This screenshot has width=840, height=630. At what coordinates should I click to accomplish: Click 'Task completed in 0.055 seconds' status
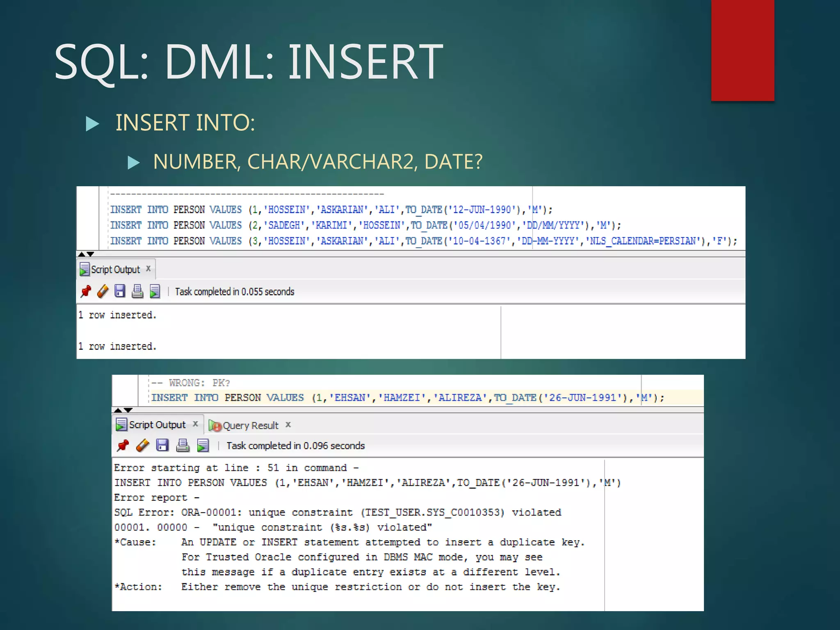coord(235,292)
